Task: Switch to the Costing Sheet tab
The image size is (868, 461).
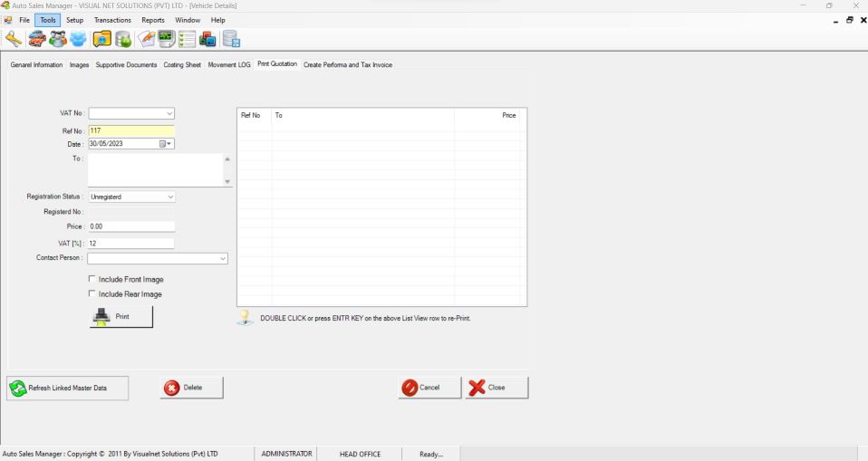Action: point(182,64)
